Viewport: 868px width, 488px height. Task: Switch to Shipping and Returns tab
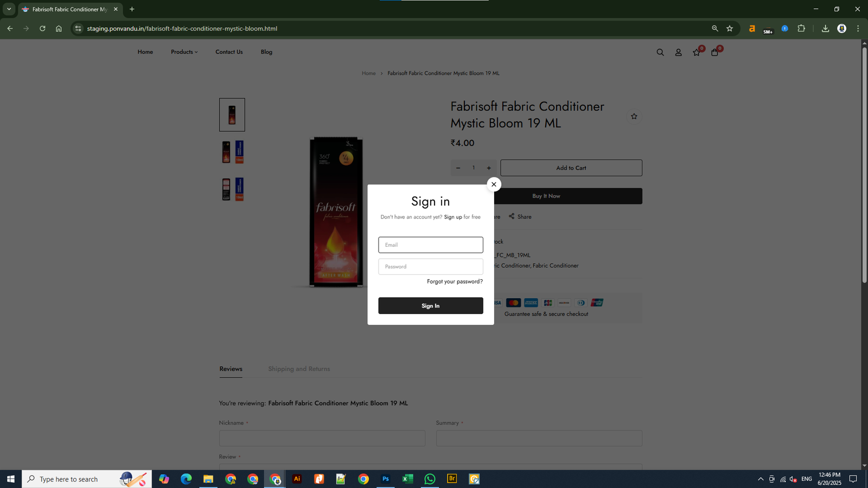(299, 369)
